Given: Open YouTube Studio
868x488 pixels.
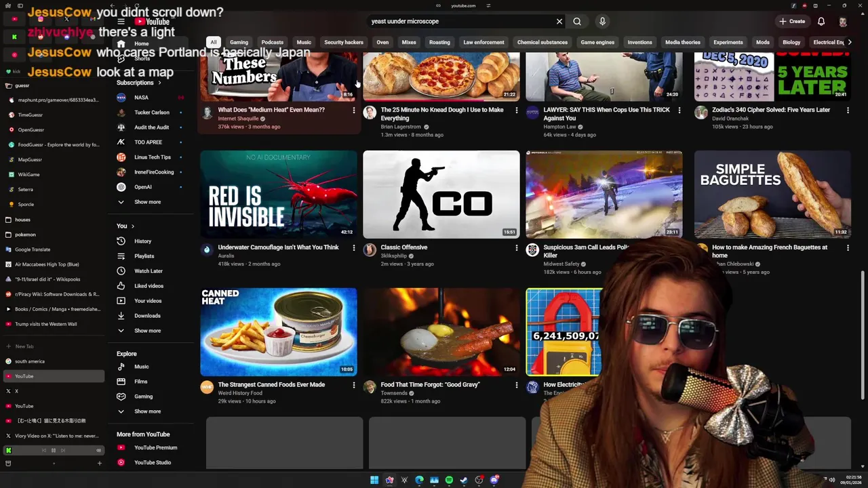Looking at the screenshot, I should [153, 462].
